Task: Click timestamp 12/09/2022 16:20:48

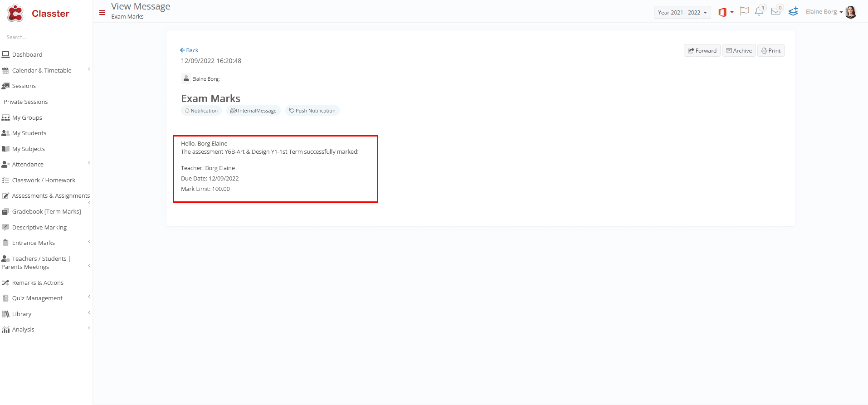Action: click(211, 61)
